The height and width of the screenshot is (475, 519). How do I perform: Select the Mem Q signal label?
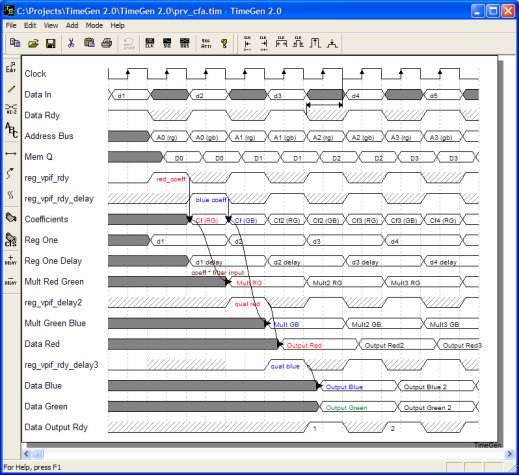[x=39, y=157]
